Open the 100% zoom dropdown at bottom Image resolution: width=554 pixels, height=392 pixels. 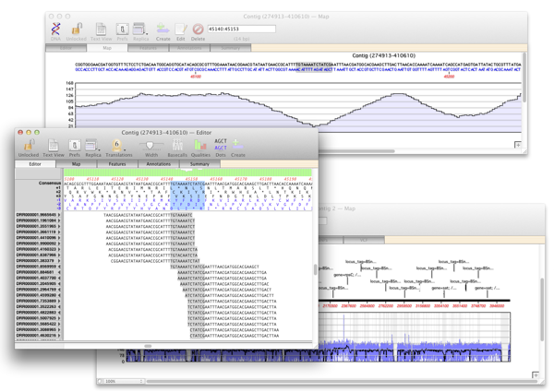(123, 381)
